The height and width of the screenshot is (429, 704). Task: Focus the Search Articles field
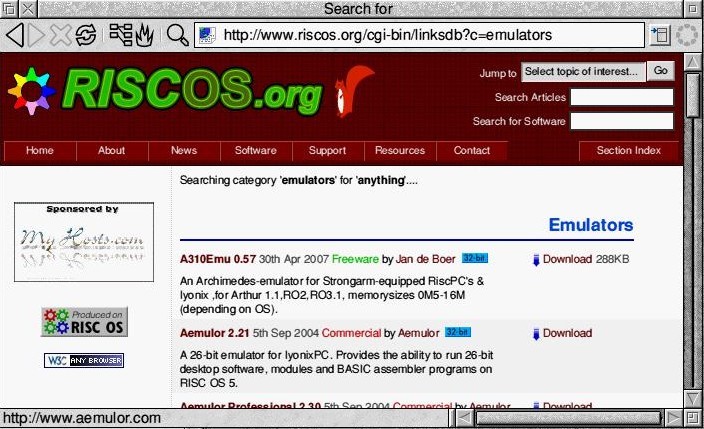pos(622,97)
